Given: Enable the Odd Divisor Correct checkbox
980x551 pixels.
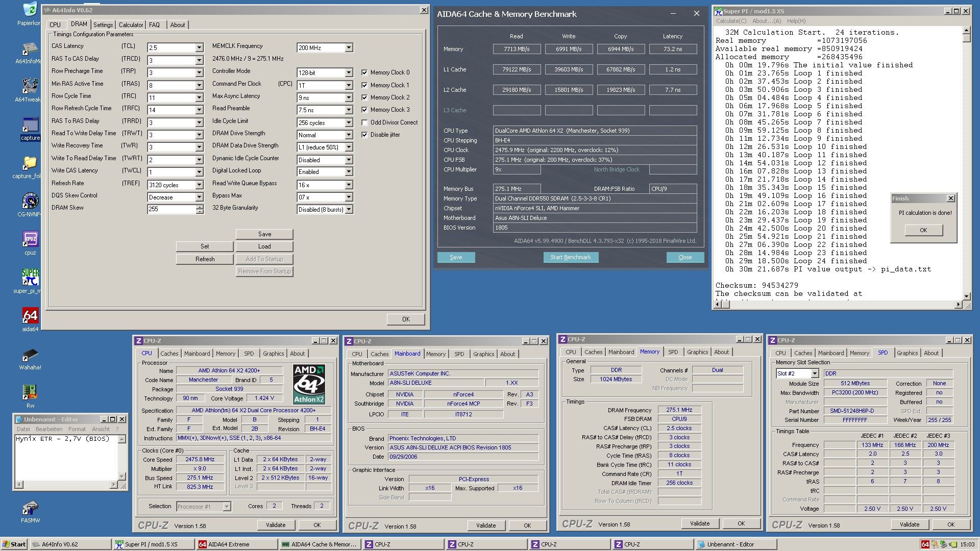Looking at the screenshot, I should pos(364,122).
